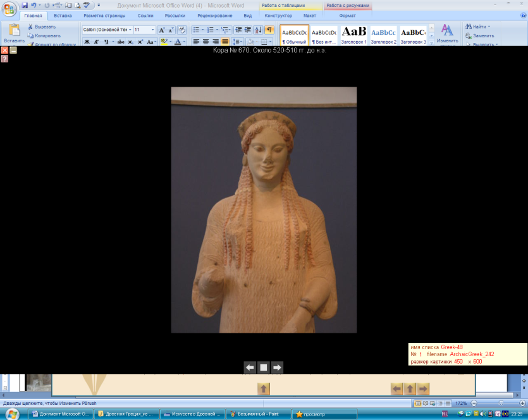Apply the Заголовок 2 style
The width and height of the screenshot is (528, 420).
[383, 35]
